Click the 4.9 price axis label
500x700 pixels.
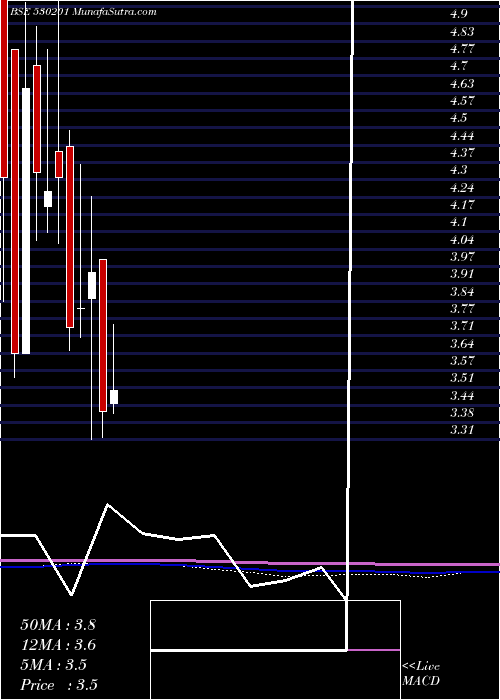point(458,14)
